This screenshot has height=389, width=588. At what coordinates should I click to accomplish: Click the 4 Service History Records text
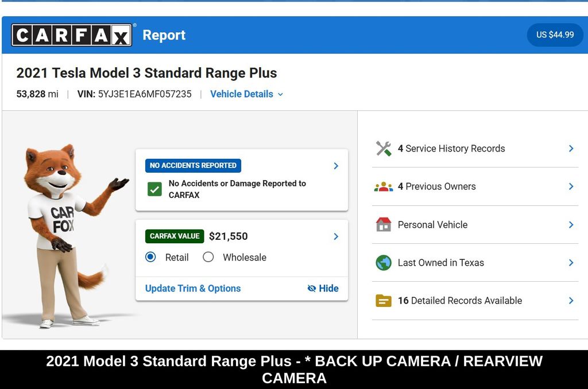pyautogui.click(x=451, y=149)
